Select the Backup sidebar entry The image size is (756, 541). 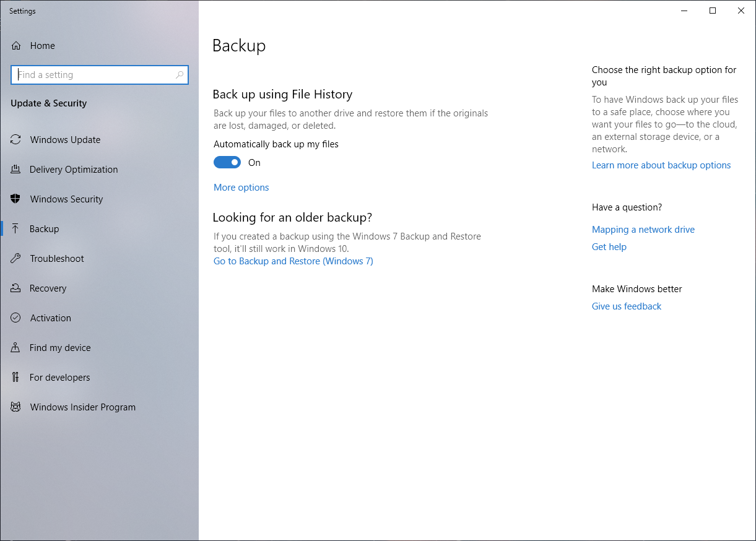pyautogui.click(x=99, y=229)
